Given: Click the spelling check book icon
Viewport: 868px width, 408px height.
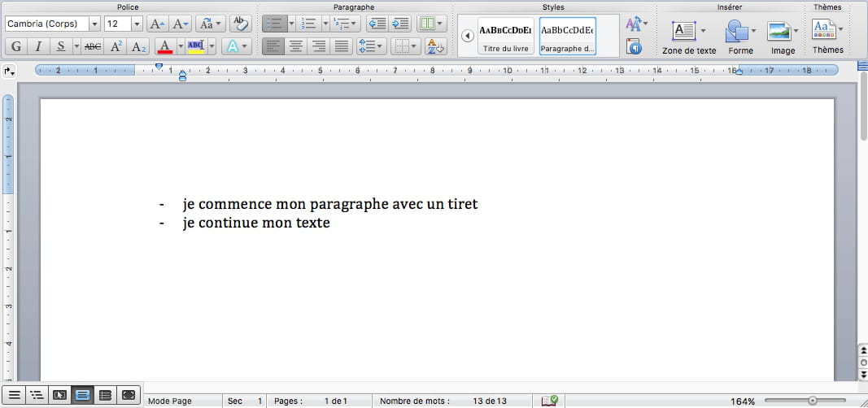Looking at the screenshot, I should (550, 401).
